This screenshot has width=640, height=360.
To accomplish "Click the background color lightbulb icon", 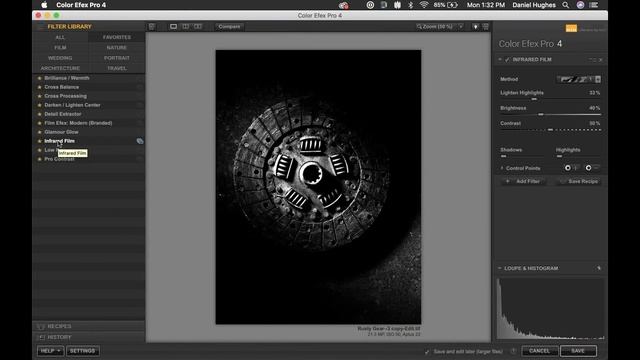I will tap(475, 27).
